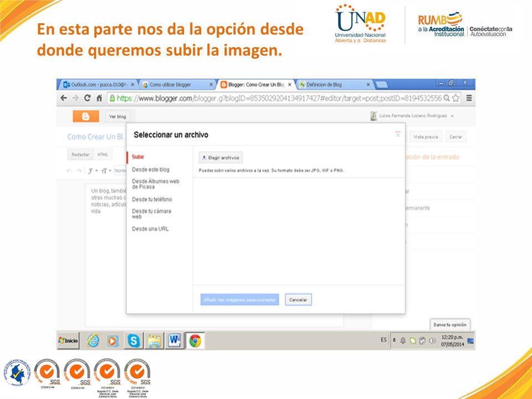Close the Outlook.com tab

tap(132, 84)
